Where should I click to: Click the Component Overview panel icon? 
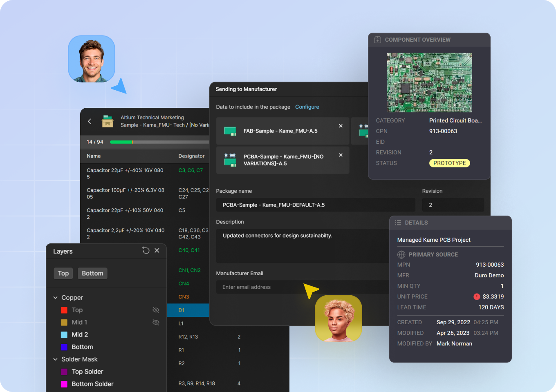[378, 40]
